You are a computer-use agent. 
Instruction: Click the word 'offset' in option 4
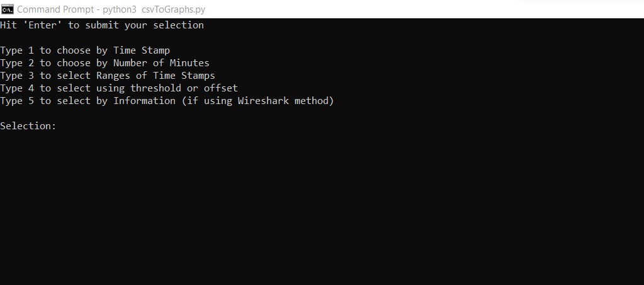pyautogui.click(x=221, y=88)
